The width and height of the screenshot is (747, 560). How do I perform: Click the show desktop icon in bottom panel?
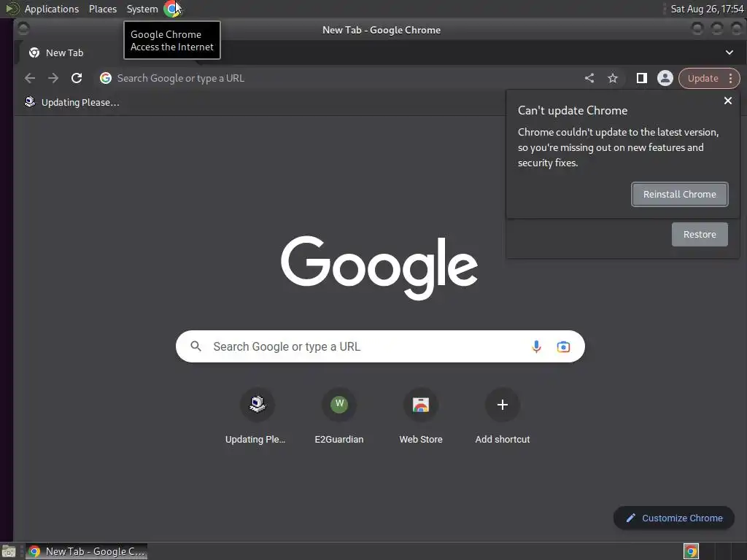pyautogui.click(x=9, y=551)
